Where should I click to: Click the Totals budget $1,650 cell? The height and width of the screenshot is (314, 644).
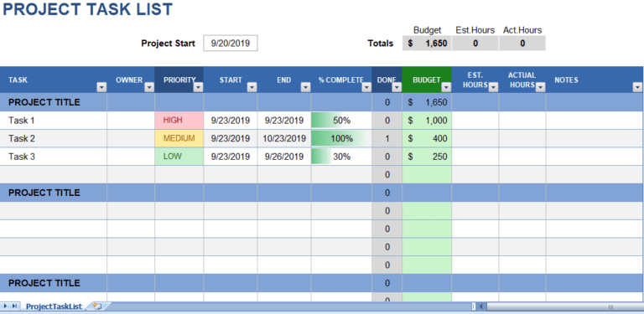[427, 43]
